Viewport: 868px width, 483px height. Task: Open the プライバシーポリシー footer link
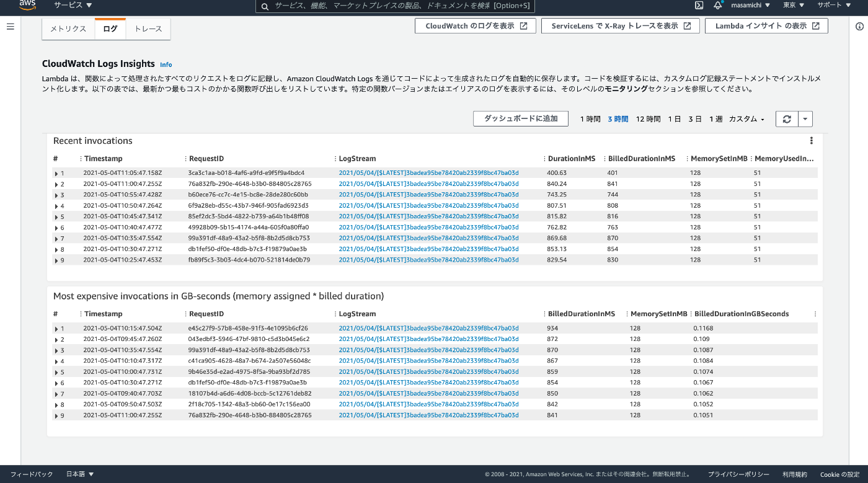tap(738, 474)
